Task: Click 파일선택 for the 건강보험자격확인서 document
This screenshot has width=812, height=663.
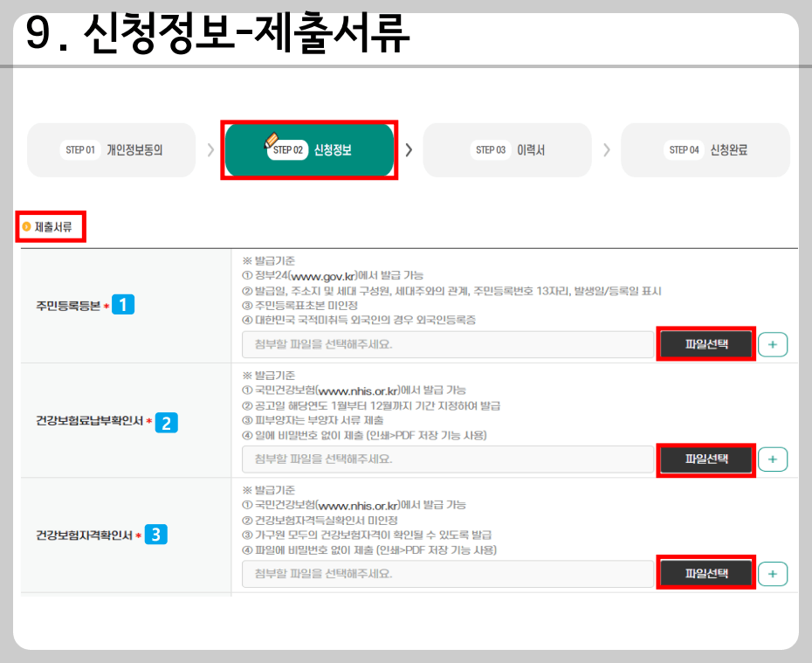Action: 705,574
